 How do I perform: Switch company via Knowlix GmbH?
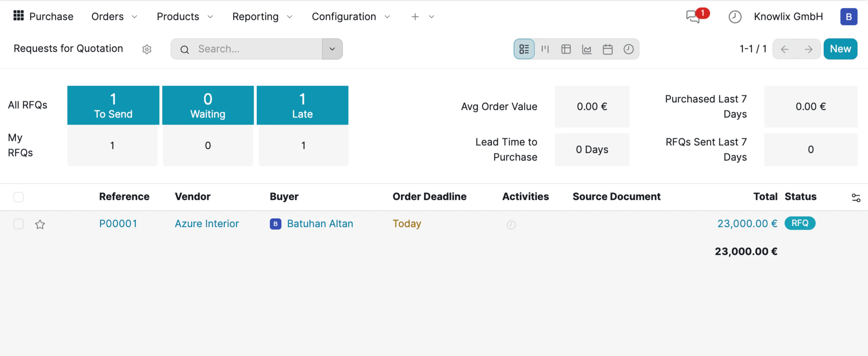click(x=788, y=16)
